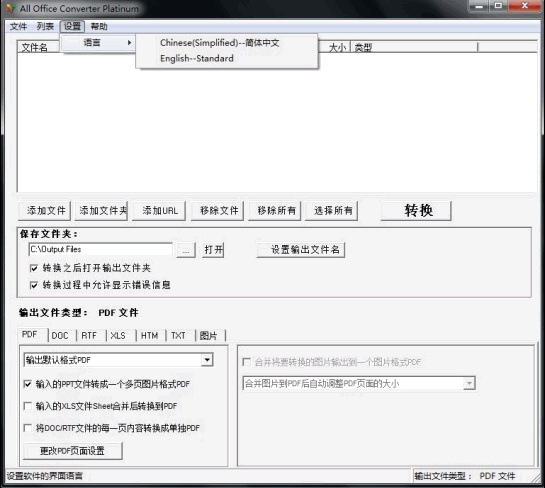This screenshot has width=545, height=488.
Task: Close the All Office Converter window
Action: pyautogui.click(x=524, y=6)
